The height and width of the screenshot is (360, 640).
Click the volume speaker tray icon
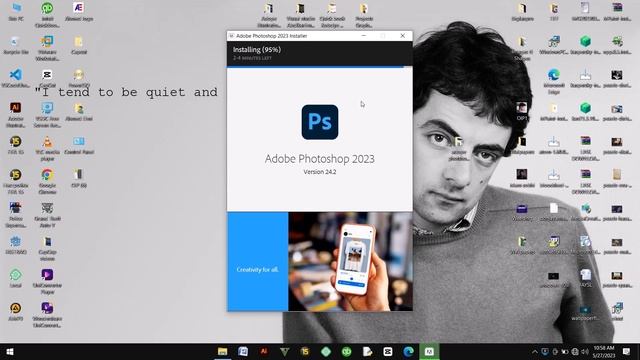pos(585,351)
